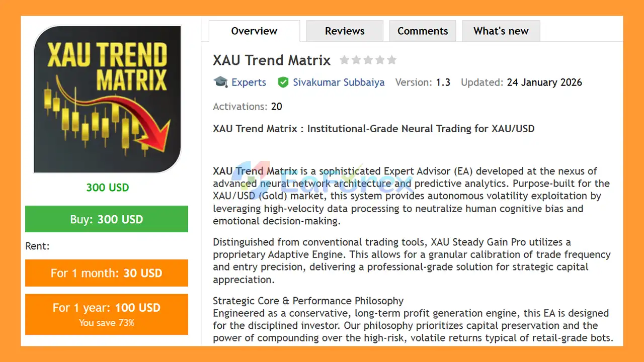This screenshot has width=644, height=362.
Task: Click the green 300 USD price label
Action: pos(107,187)
